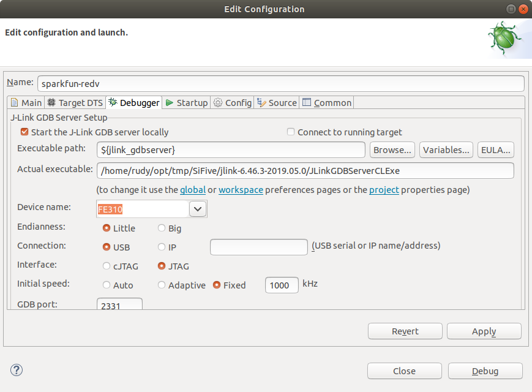Screen dimensions: 532x392
Task: Switch to the Target DTS tab
Action: pos(75,103)
